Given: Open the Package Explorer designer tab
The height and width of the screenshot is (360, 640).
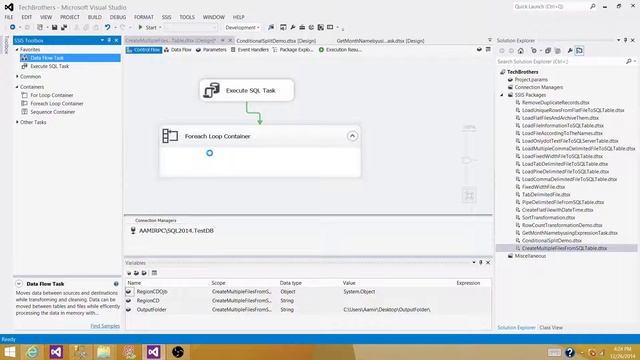Looking at the screenshot, I should pyautogui.click(x=293, y=50).
